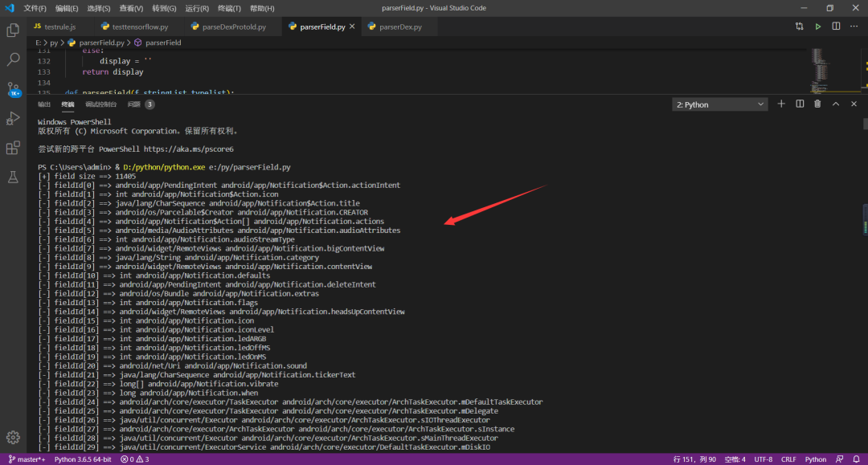The height and width of the screenshot is (465, 868).
Task: Select the 终端 terminal panel tab
Action: (68, 104)
